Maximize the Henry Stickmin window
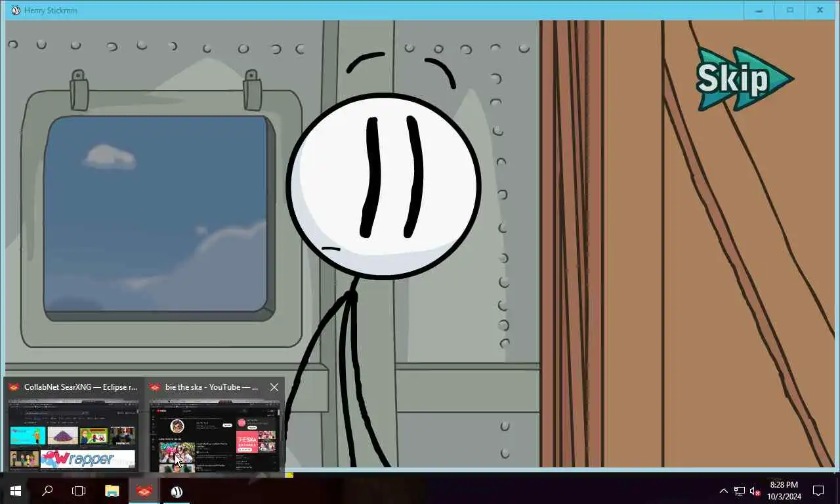Viewport: 840px width, 504px height. [789, 10]
